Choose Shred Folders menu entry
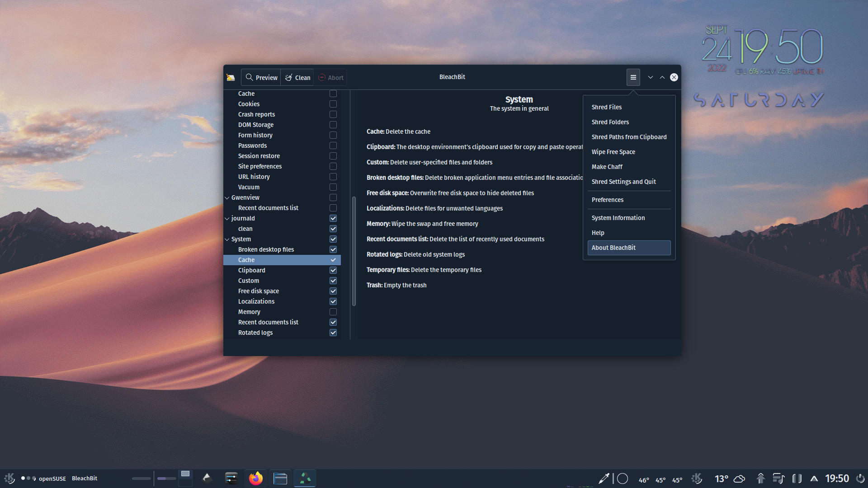868x488 pixels. [x=629, y=122]
